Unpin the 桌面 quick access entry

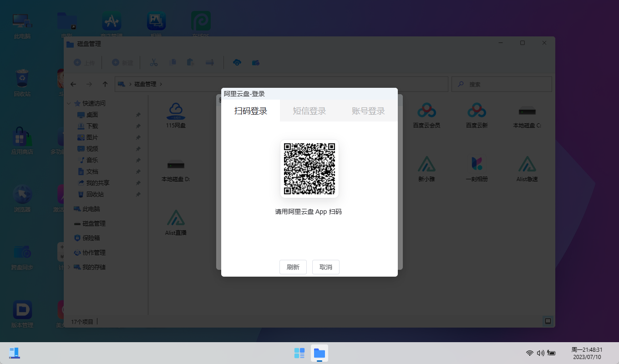coord(138,115)
